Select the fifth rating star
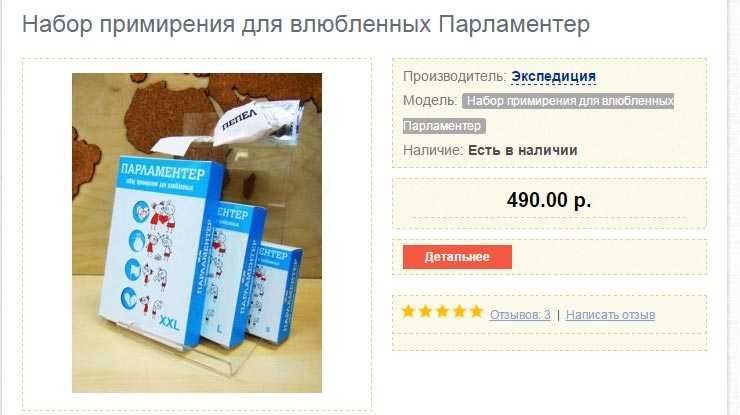Image resolution: width=740 pixels, height=415 pixels. (477, 311)
